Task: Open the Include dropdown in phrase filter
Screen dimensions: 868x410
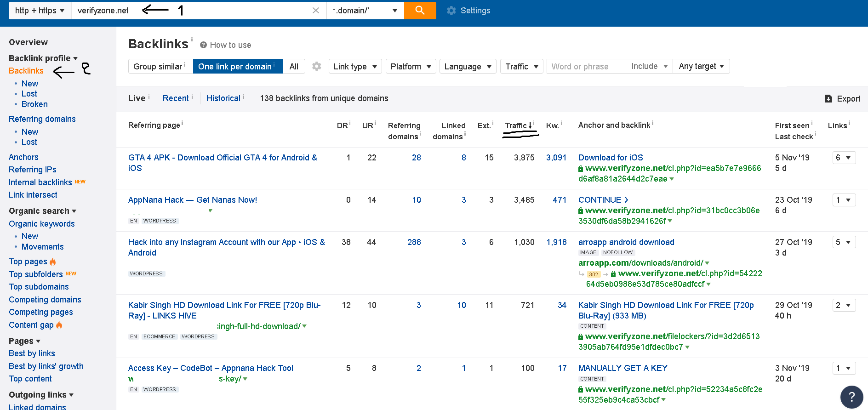Action: tap(649, 66)
